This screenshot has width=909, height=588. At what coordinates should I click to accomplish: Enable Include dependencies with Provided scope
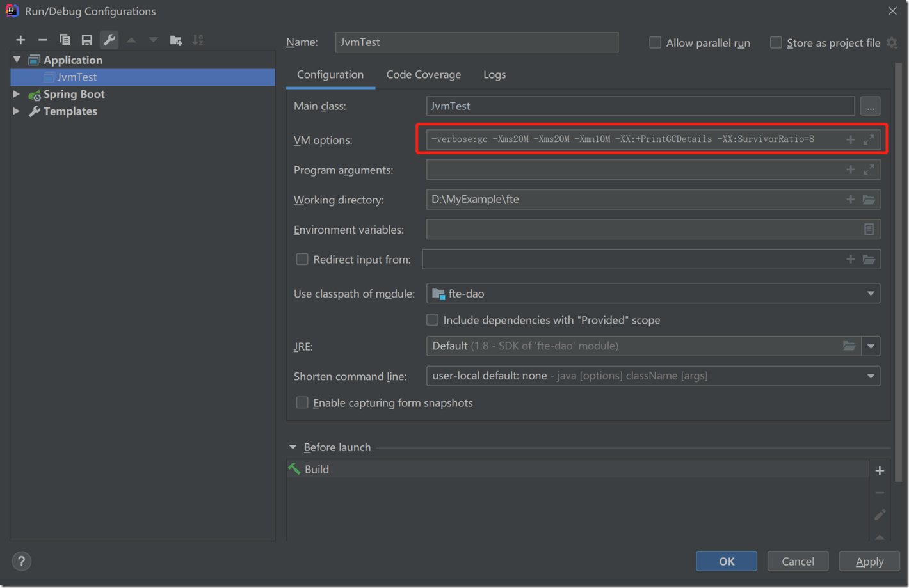(x=433, y=319)
